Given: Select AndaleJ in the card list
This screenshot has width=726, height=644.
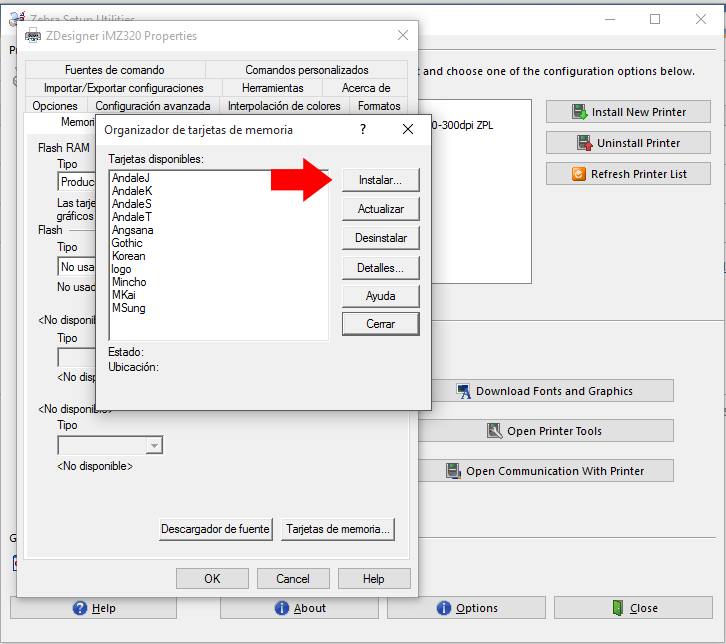Looking at the screenshot, I should (x=131, y=178).
